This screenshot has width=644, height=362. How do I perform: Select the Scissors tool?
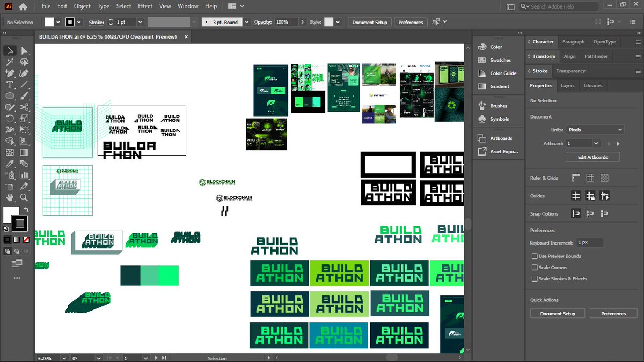click(x=24, y=107)
